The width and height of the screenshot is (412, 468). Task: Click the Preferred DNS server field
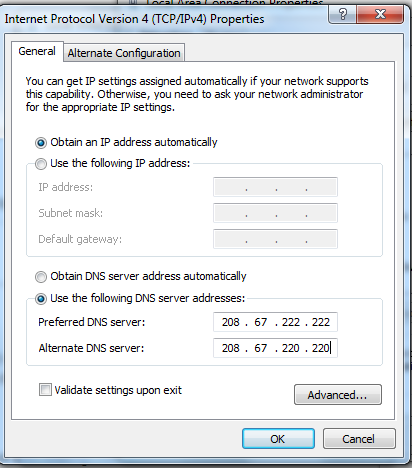click(275, 322)
